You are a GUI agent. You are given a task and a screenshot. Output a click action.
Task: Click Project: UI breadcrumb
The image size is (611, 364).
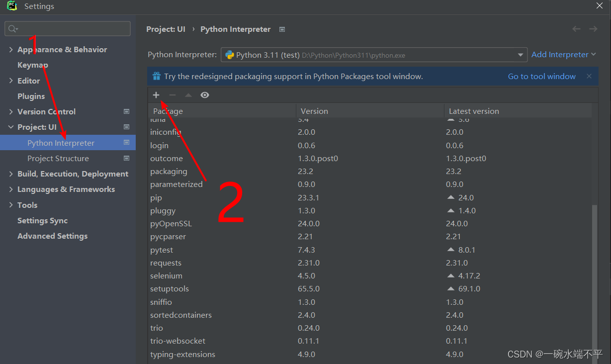(166, 29)
